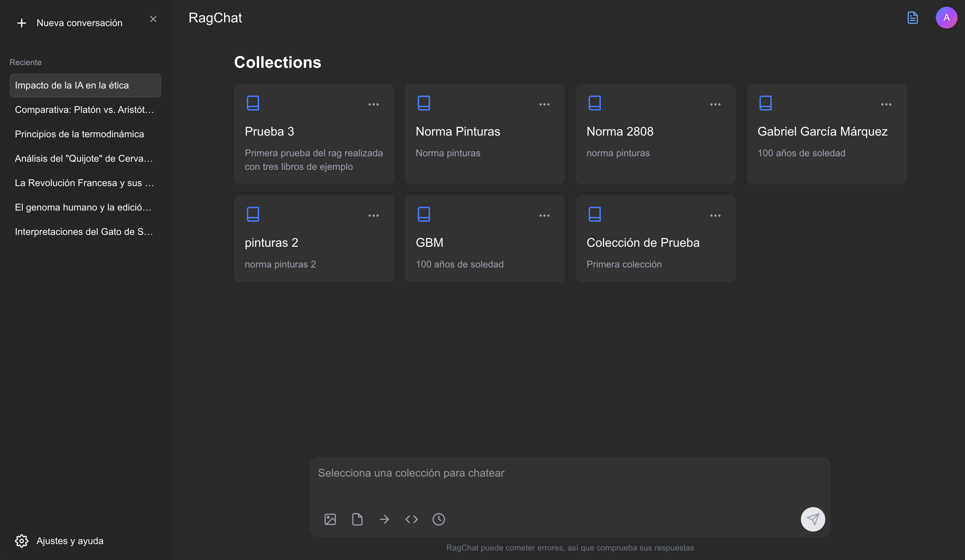Click the code brackets icon in chat toolbar
Screen dimensions: 965x560
pyautogui.click(x=411, y=519)
